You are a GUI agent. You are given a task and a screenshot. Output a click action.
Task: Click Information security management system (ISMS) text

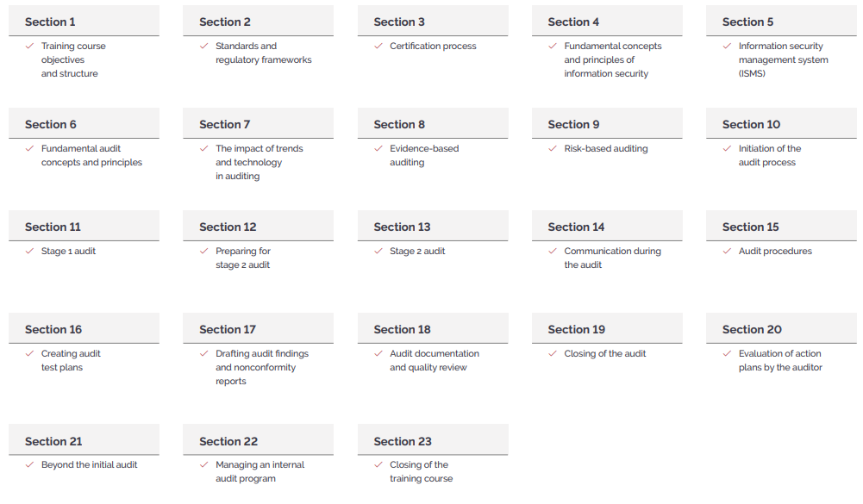783,59
